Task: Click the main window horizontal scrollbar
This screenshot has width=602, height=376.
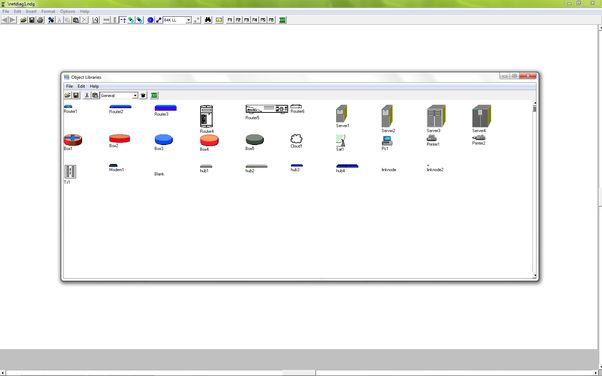Action: (299, 373)
